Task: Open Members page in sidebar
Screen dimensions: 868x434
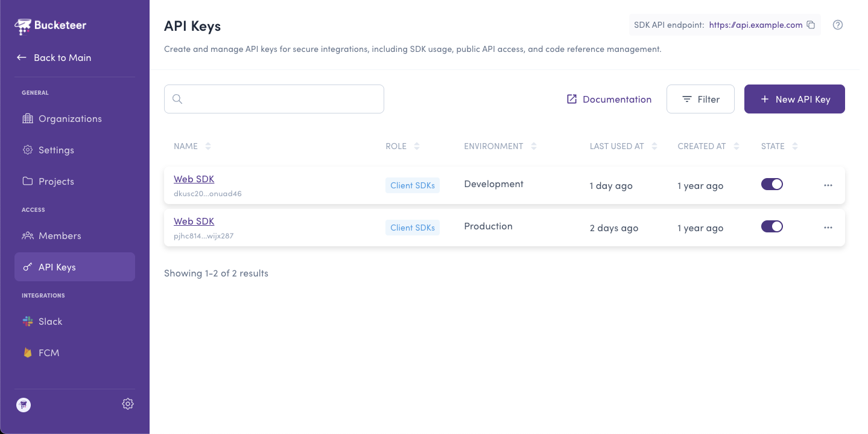Action: [59, 236]
